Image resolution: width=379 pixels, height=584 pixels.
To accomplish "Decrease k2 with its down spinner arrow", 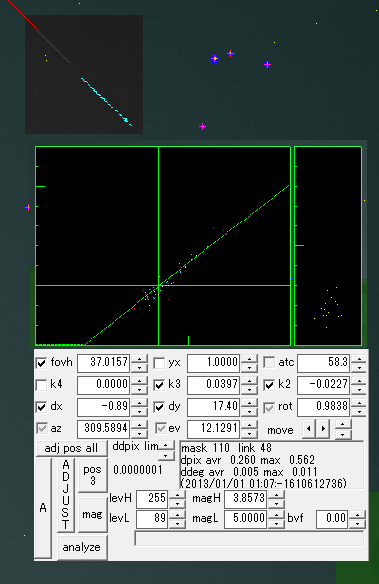I will 359,390.
